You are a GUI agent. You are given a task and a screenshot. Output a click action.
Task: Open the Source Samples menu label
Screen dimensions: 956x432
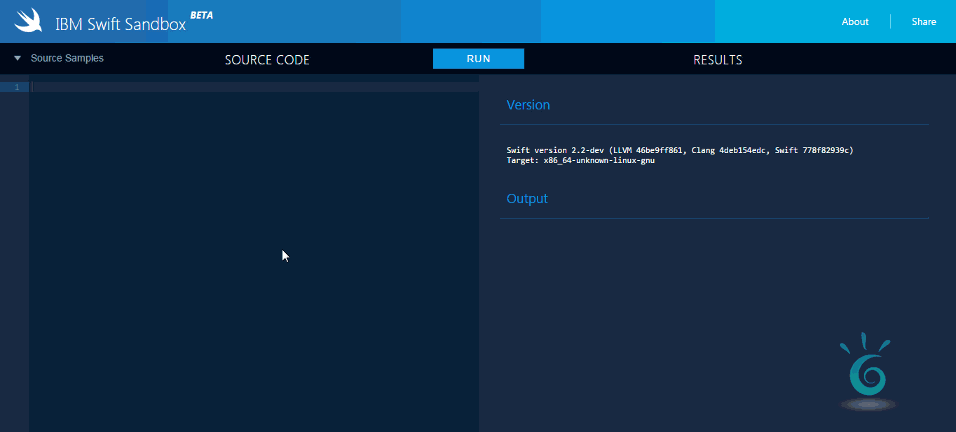click(x=67, y=58)
